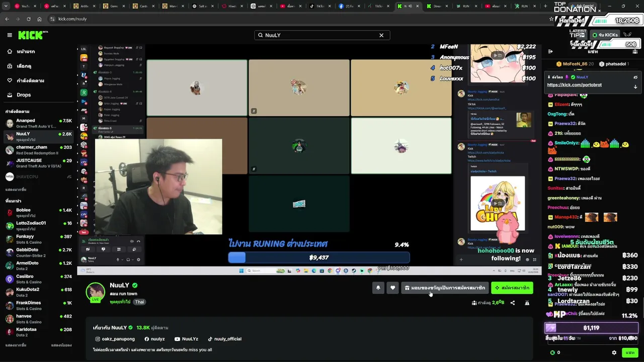Click the green subscribe button
This screenshot has width=644, height=362.
[512, 288]
